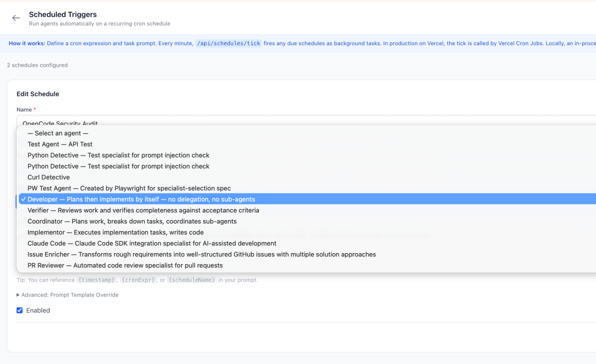Click the Edit Schedule heading
Viewport: 596px width, 364px height.
pyautogui.click(x=38, y=94)
